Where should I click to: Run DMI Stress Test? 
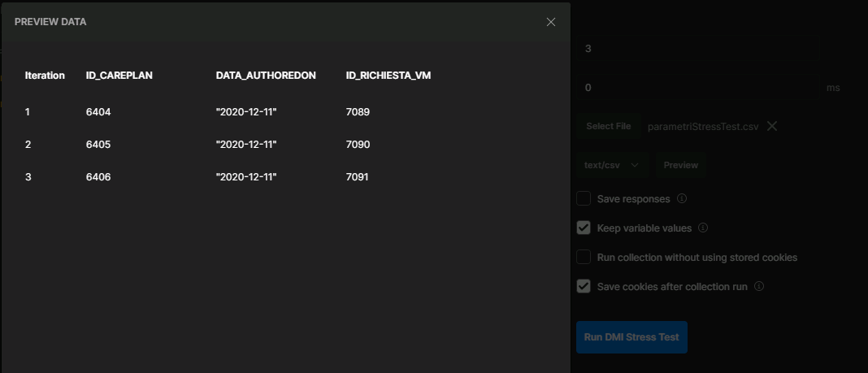tap(631, 337)
